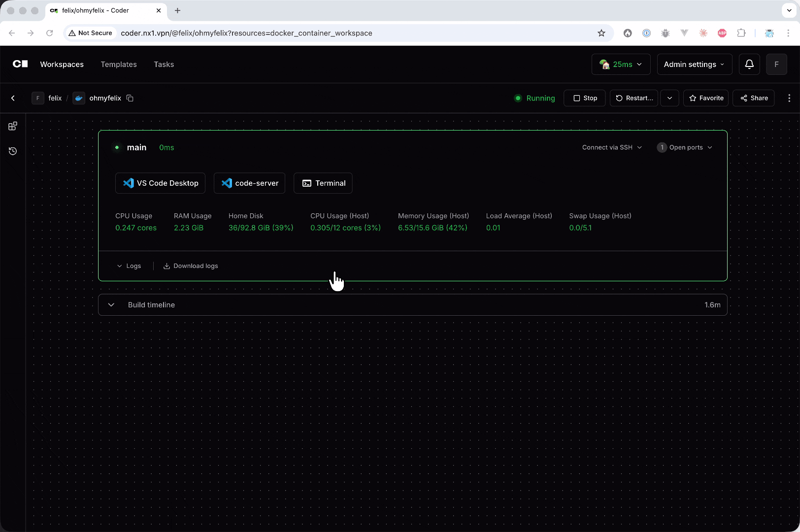Click the three-dot workspace options menu
Viewport: 800px width, 532px height.
(789, 98)
